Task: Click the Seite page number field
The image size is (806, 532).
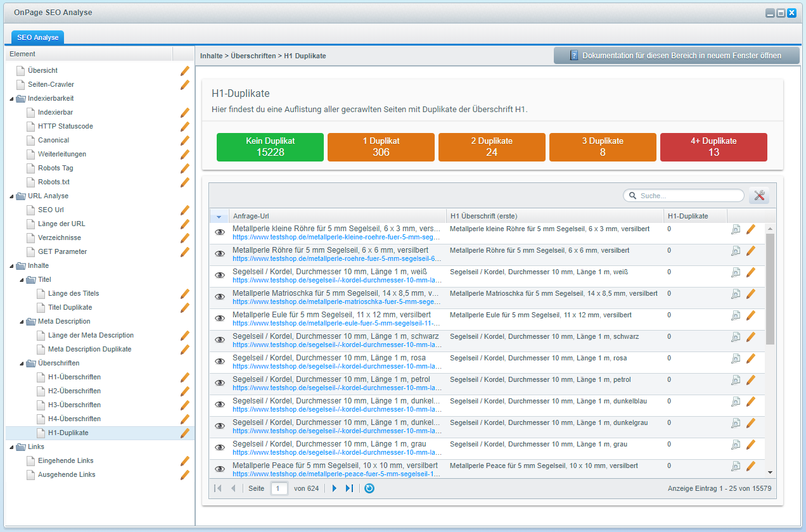Action: tap(279, 488)
